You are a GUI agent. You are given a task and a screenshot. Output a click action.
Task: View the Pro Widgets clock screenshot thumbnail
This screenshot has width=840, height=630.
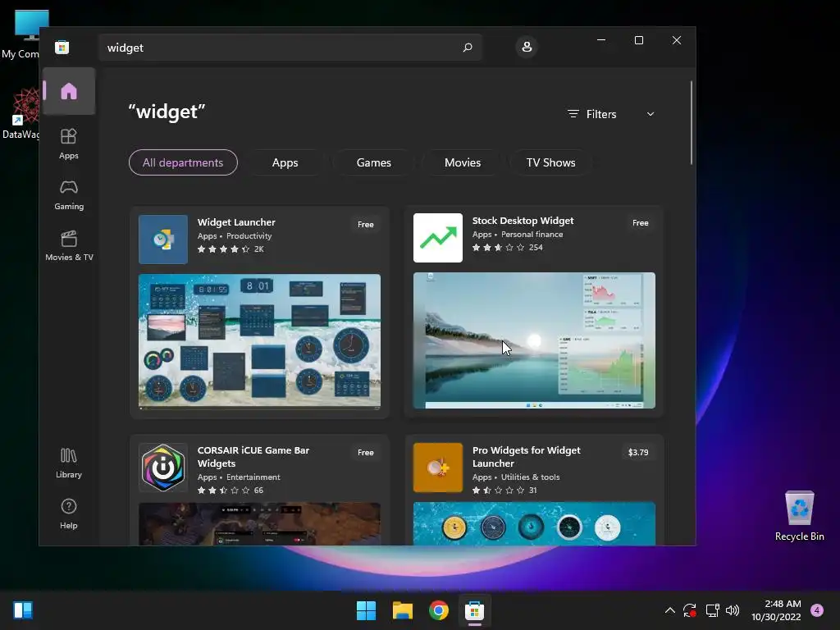point(534,523)
